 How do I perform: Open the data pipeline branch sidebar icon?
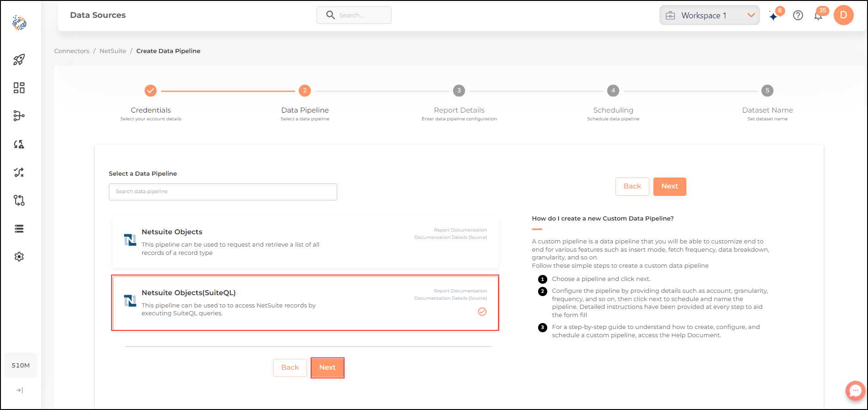tap(19, 116)
